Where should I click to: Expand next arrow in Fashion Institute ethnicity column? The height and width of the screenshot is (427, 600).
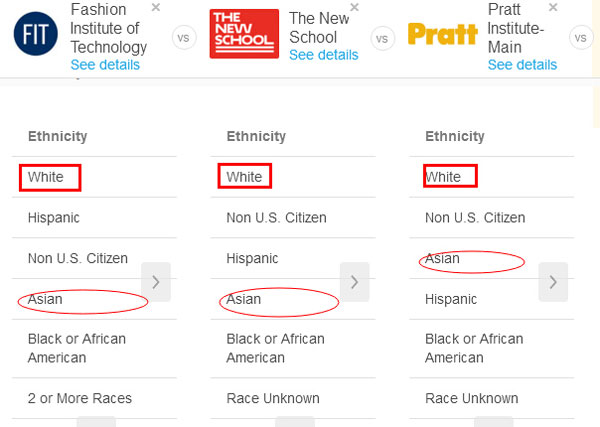(x=156, y=282)
